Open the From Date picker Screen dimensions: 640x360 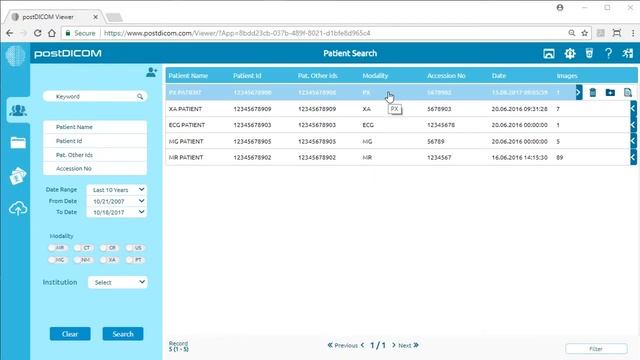coord(117,201)
